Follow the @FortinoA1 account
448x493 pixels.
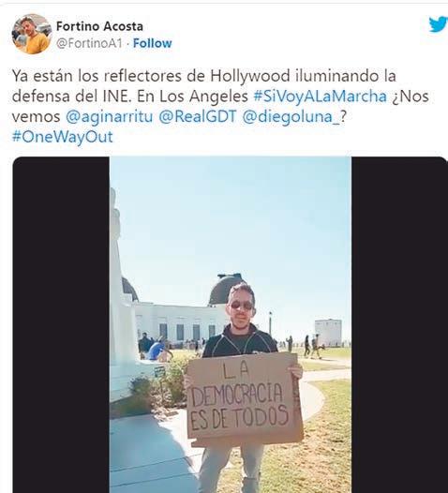(153, 43)
